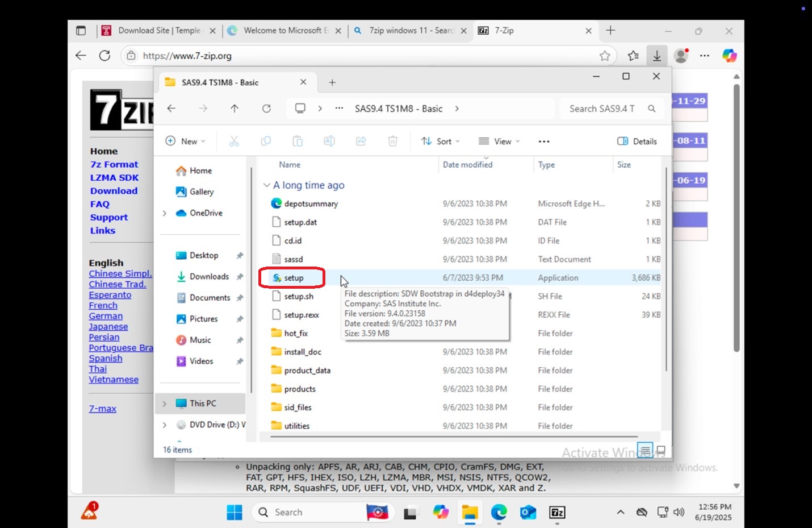Open the Edge downloads icon in browser toolbar

(x=657, y=56)
